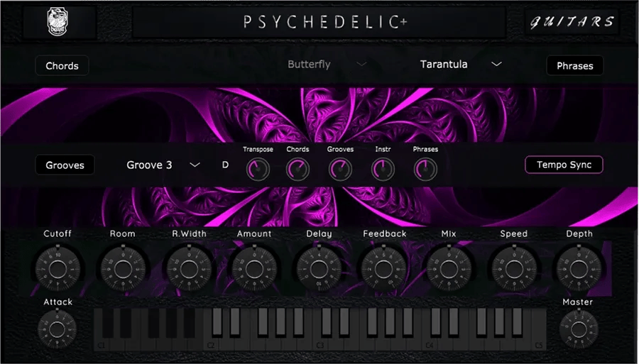Click the Chords volume knob
This screenshot has width=639, height=364.
(297, 169)
